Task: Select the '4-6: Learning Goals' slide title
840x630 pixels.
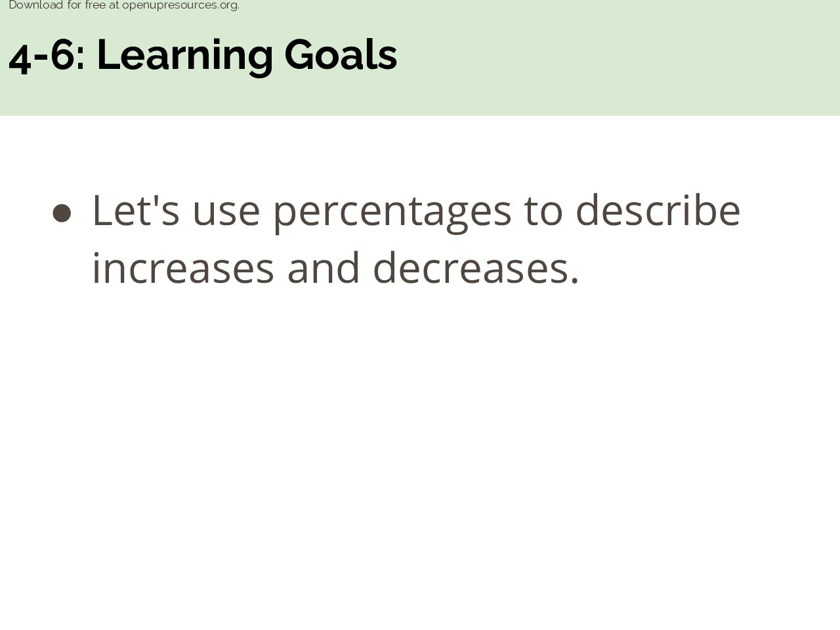Action: point(203,55)
